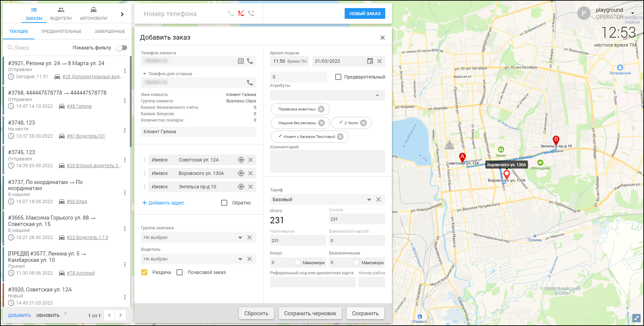Open client list icon in phone field
This screenshot has width=644, height=326.
(x=241, y=61)
